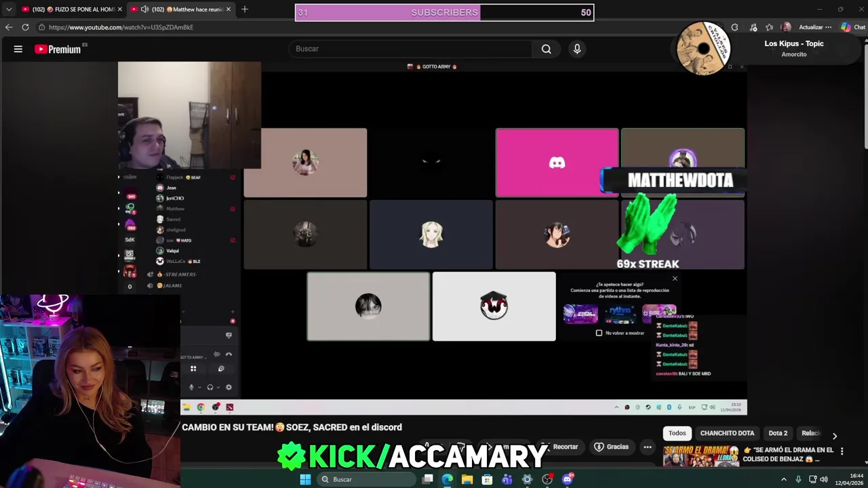868x488 pixels.
Task: Open Discord user settings gear icon
Action: (229, 387)
